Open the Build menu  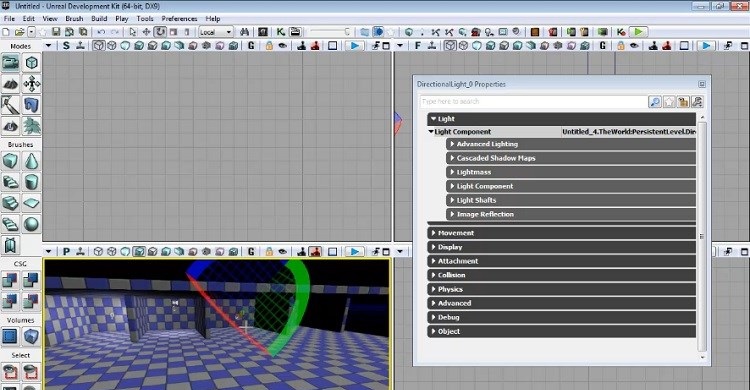(x=99, y=19)
